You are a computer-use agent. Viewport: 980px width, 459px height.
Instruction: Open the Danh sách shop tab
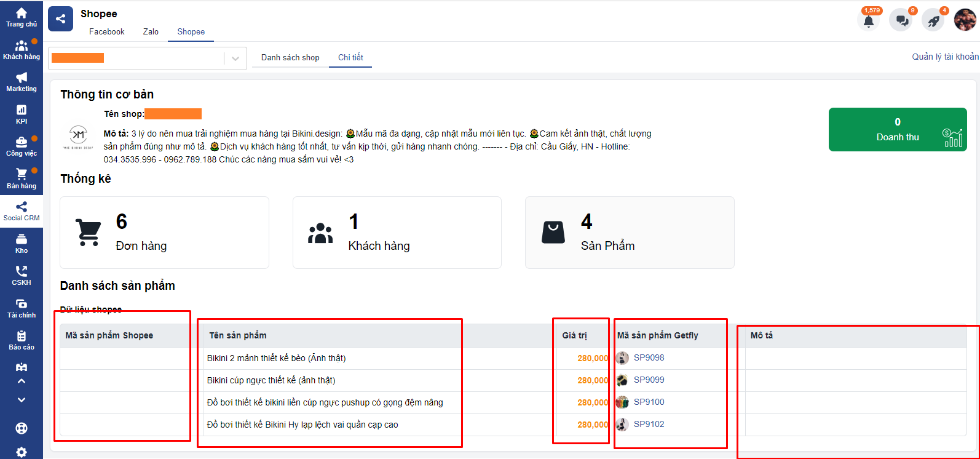(x=290, y=58)
